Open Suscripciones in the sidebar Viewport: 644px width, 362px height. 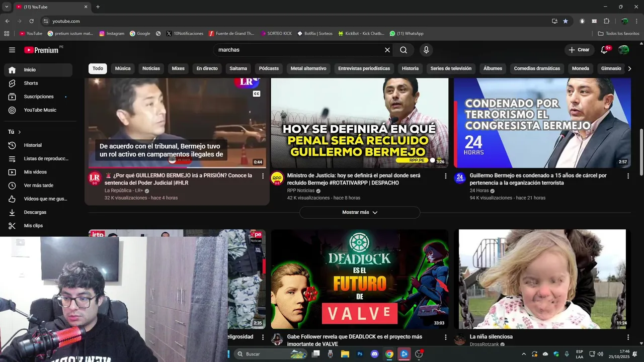point(38,97)
